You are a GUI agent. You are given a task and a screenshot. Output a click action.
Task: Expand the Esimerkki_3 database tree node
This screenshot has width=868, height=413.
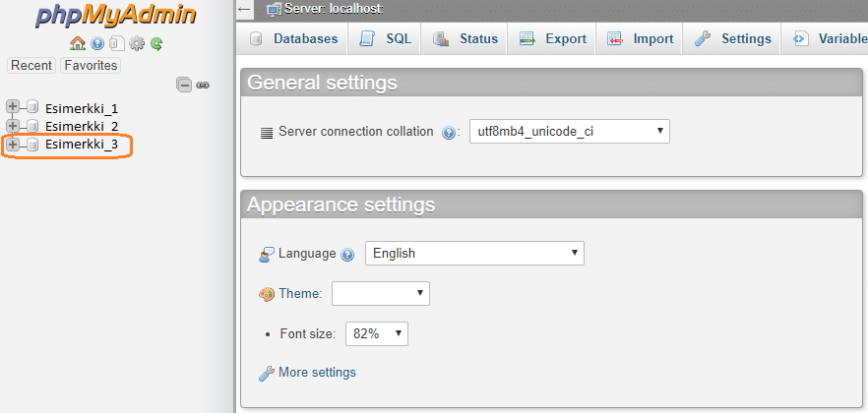pos(13,145)
